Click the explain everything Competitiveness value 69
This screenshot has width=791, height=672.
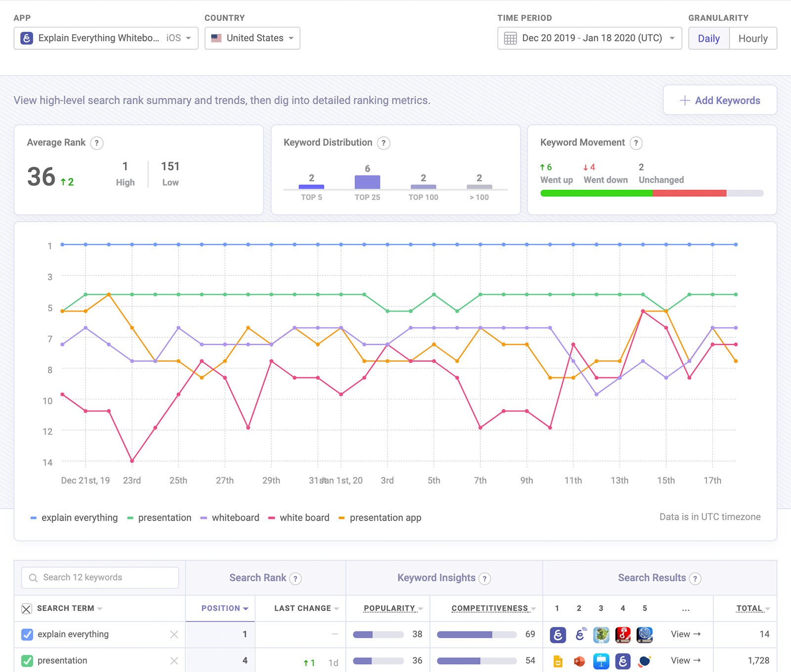[x=530, y=634]
